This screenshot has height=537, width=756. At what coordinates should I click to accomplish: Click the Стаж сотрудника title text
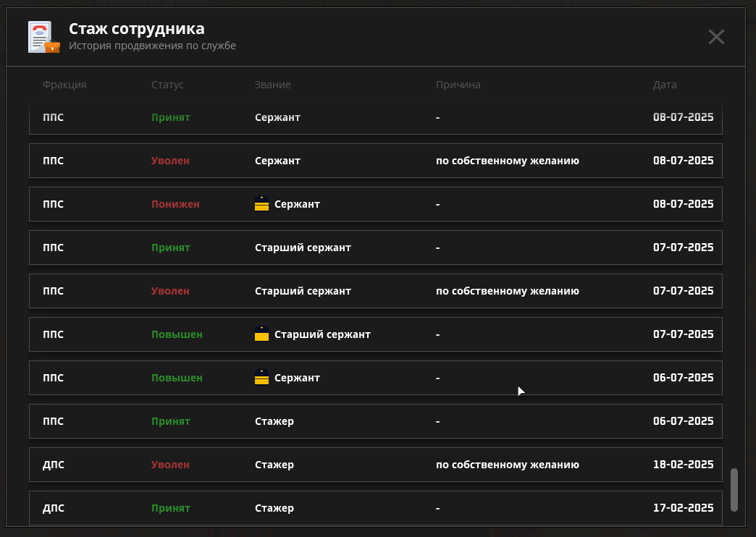tap(136, 29)
